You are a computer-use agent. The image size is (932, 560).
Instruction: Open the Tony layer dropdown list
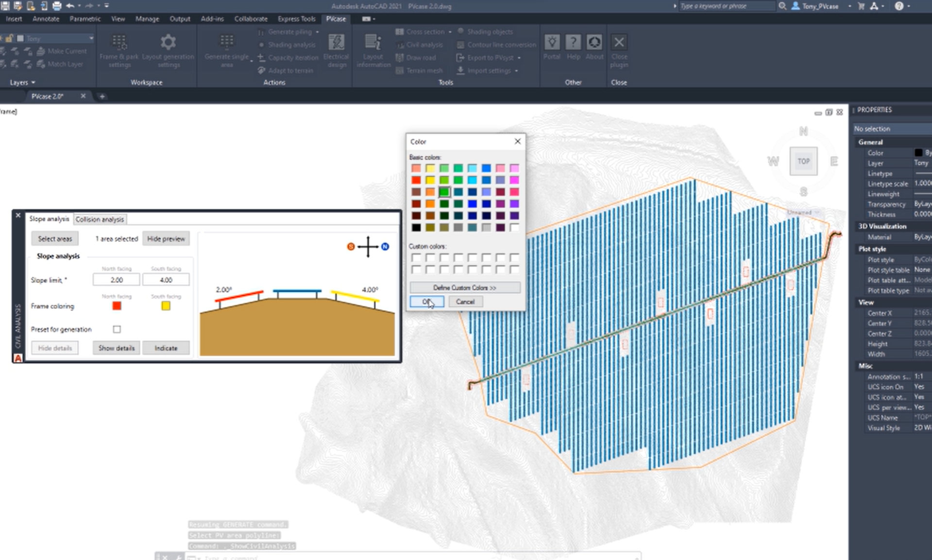click(91, 38)
